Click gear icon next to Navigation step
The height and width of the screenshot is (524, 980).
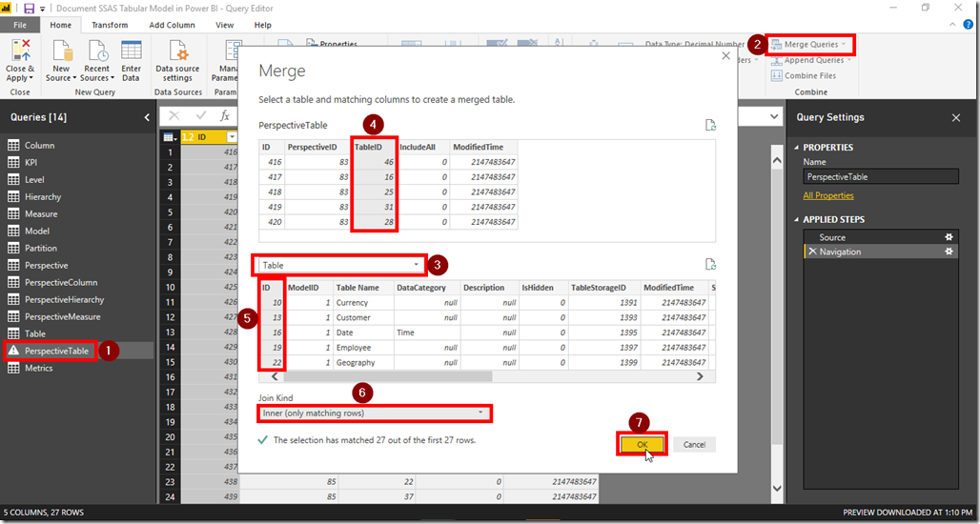[949, 252]
